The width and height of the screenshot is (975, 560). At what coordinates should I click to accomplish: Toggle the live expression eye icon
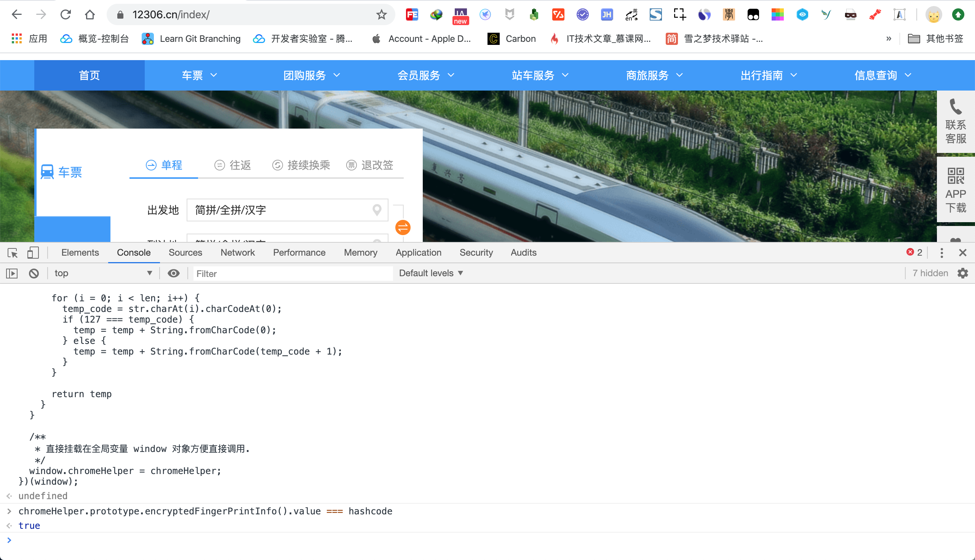click(x=174, y=274)
